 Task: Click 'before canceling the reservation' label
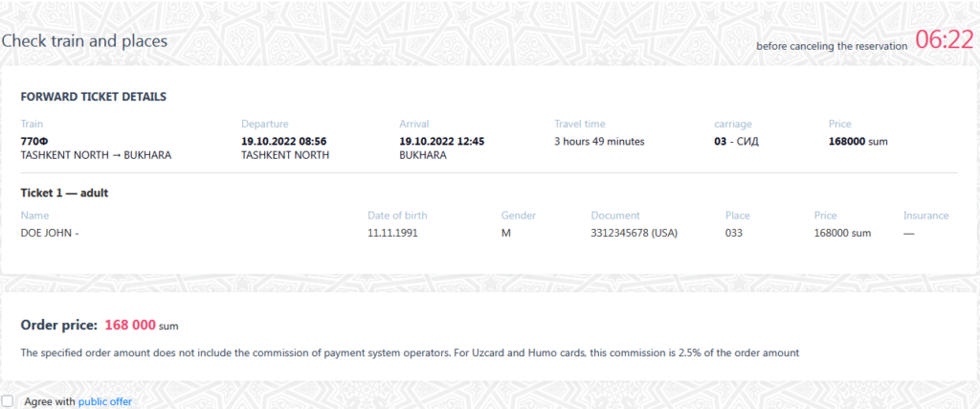pos(832,46)
